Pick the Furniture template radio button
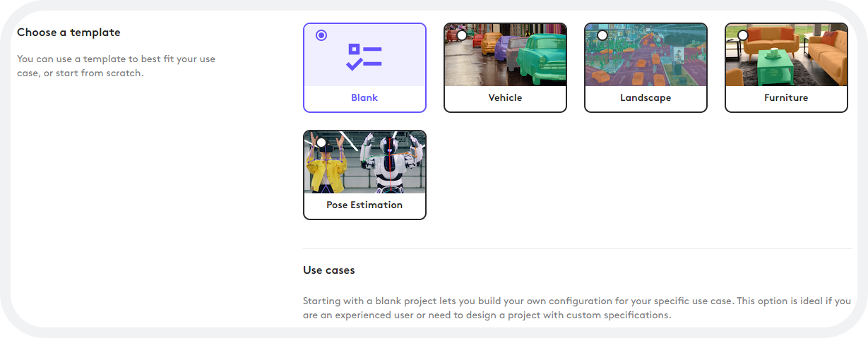868x338 pixels. [743, 35]
